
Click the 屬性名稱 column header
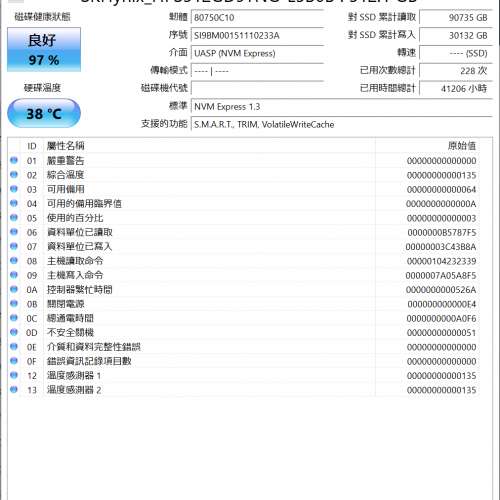coord(65,146)
